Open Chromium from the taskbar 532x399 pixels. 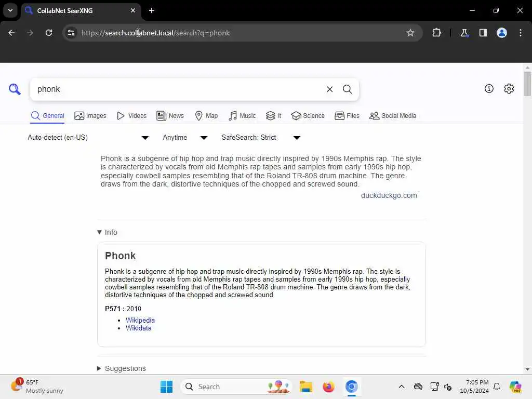pyautogui.click(x=352, y=387)
